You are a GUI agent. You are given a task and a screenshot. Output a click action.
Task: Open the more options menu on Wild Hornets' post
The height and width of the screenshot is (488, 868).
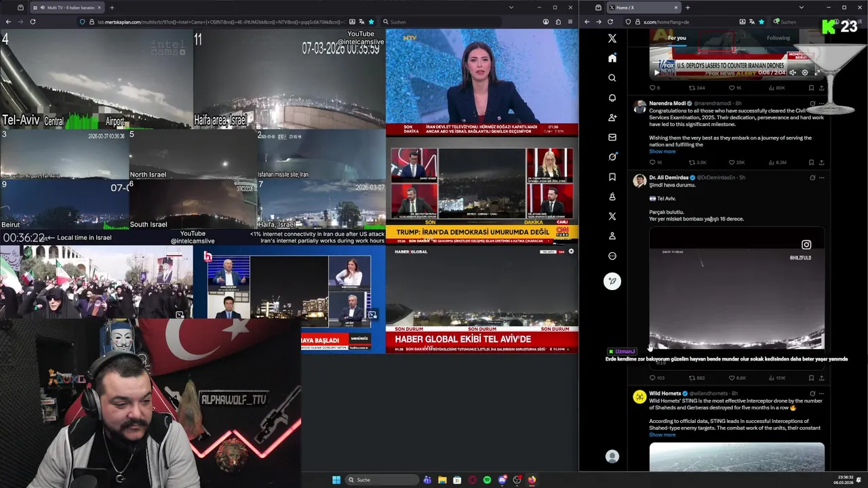822,393
